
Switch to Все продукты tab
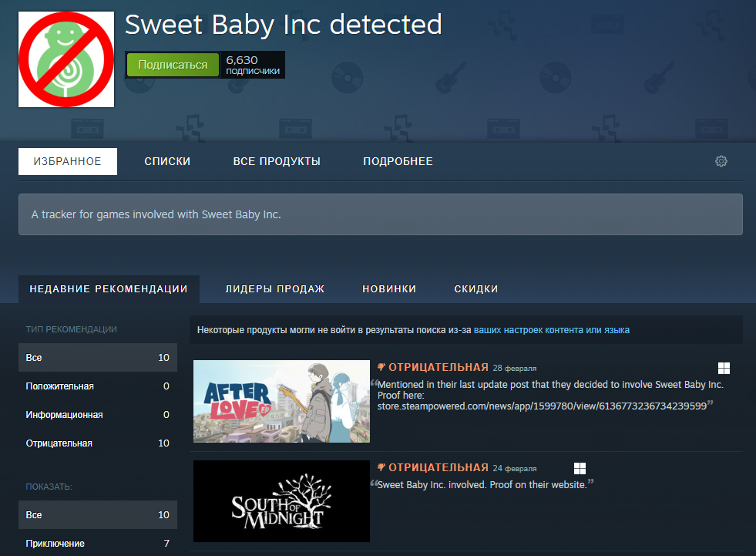(x=277, y=161)
